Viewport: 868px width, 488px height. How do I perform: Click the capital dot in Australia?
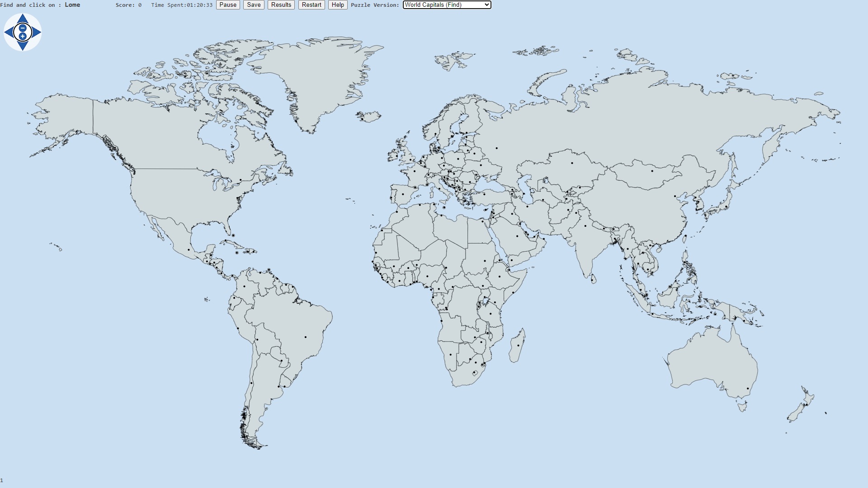748,389
